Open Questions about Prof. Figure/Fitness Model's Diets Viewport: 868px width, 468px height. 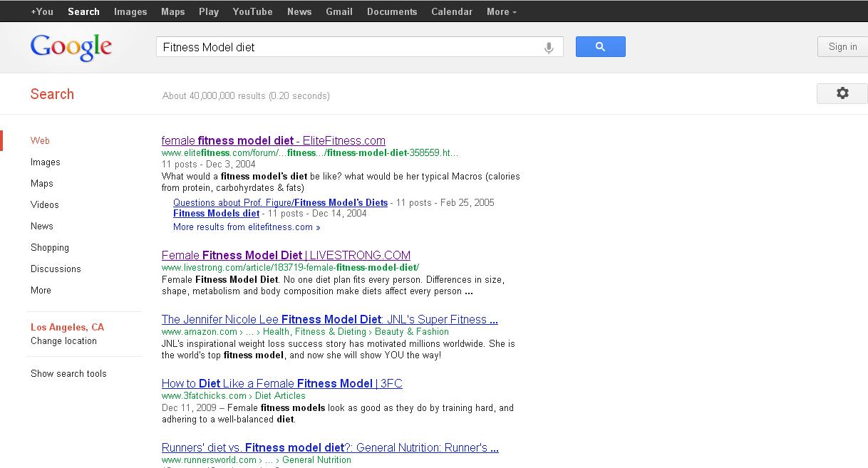(280, 203)
